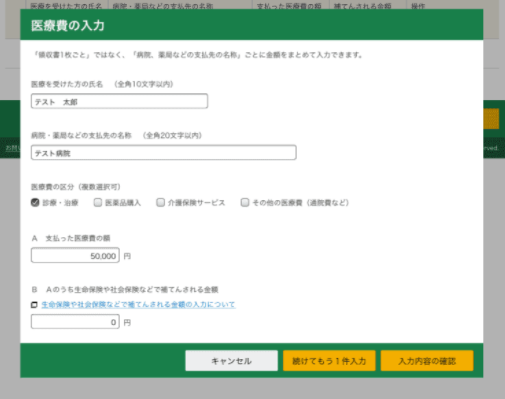
Task: Click the キャンセル button
Action: pos(231,361)
